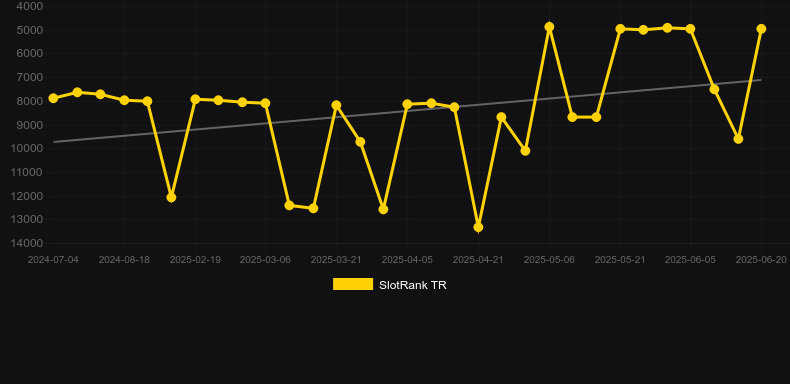Select the lowest point at 2025-04-21
The height and width of the screenshot is (384, 790).
tap(478, 227)
